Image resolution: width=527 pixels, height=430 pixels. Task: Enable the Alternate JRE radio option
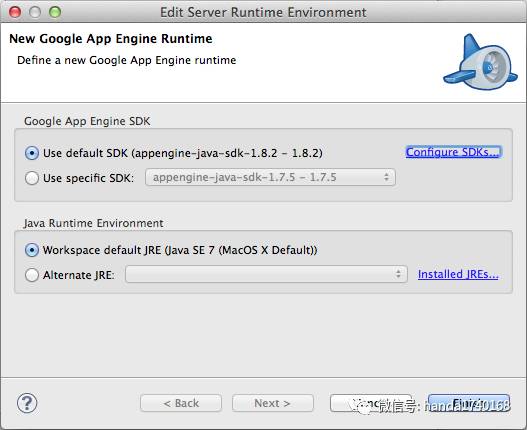tap(32, 275)
